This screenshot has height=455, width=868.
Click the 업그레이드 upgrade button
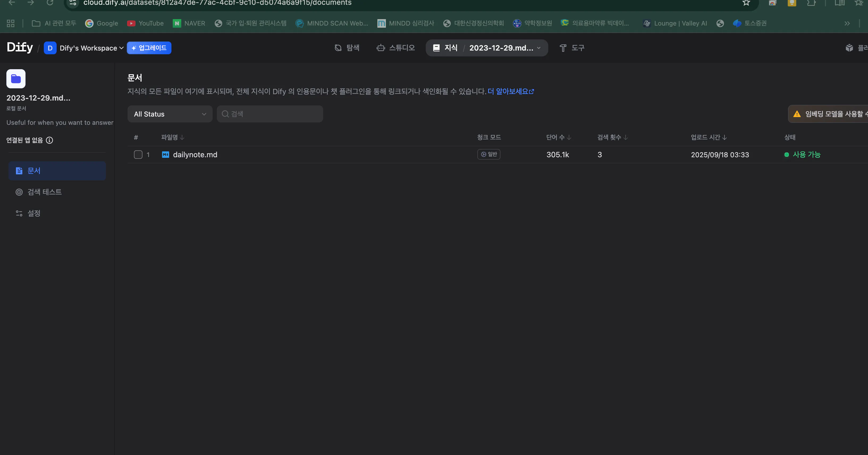pyautogui.click(x=149, y=48)
